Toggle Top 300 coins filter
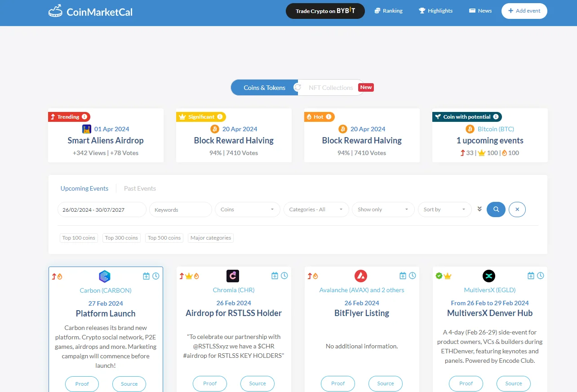Screen dimensions: 577x392 [x=121, y=238]
